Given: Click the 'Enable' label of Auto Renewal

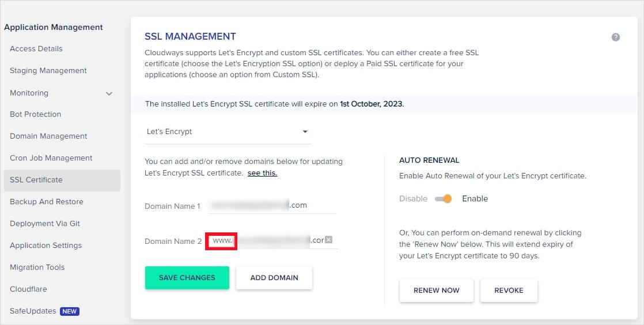Looking at the screenshot, I should [475, 198].
